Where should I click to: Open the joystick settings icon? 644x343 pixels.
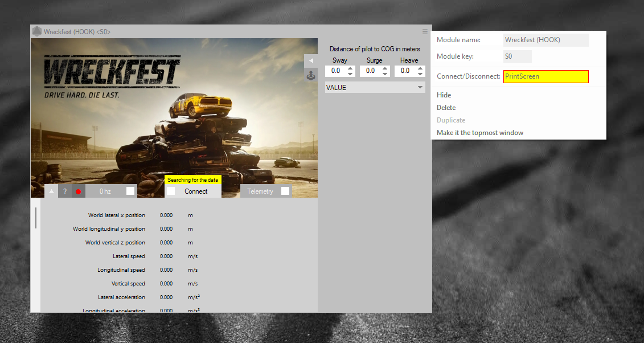pyautogui.click(x=311, y=75)
